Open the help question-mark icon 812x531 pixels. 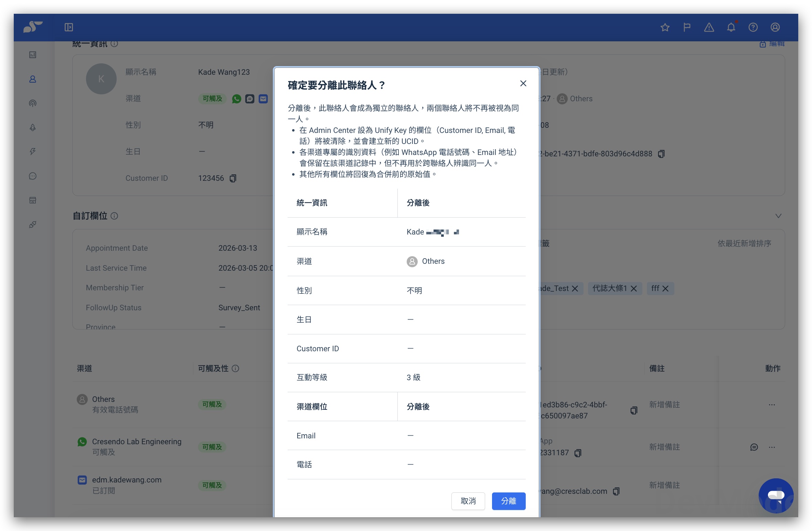(753, 27)
